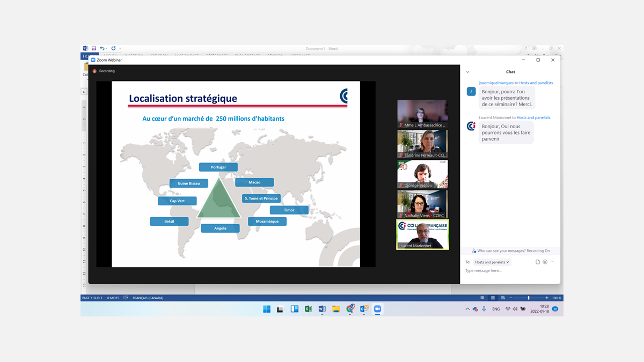Click the Redo icon in Word toolbar
Screen dimensions: 644x362
click(x=113, y=49)
